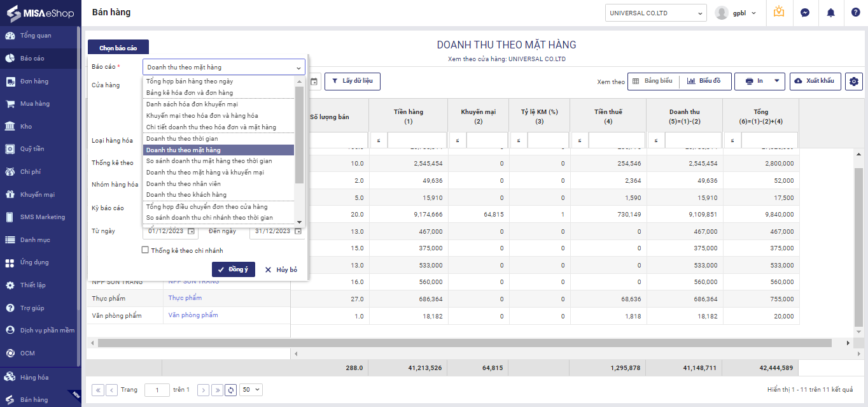Screen dimensions: 868x407
Task: Click the horizontal scrollbar under the table
Action: coord(465,343)
